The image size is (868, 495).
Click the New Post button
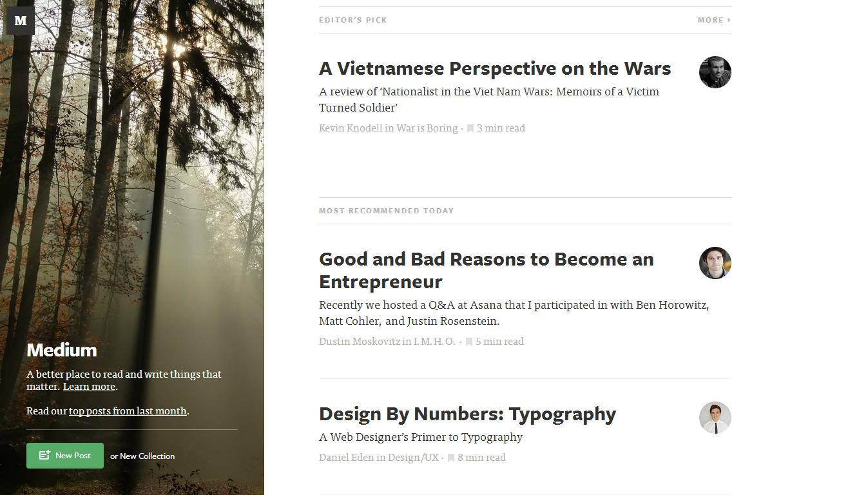coord(65,456)
